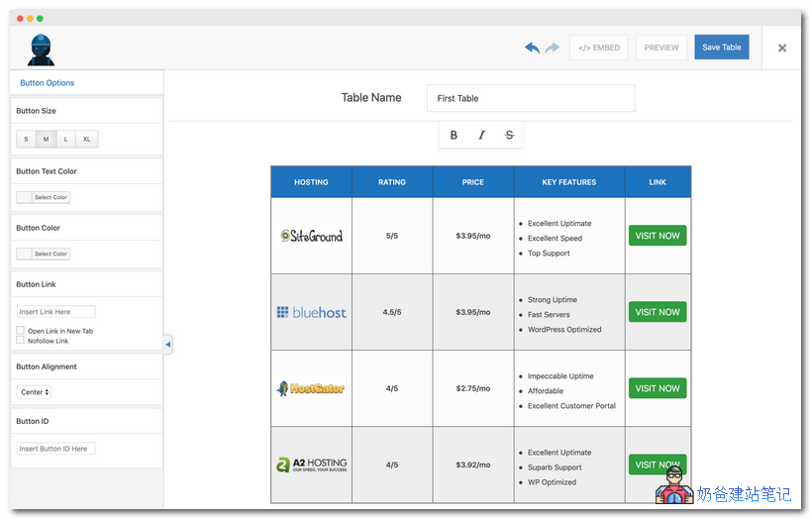Close the table editor with X icon
This screenshot has height=520, width=812.
781,48
